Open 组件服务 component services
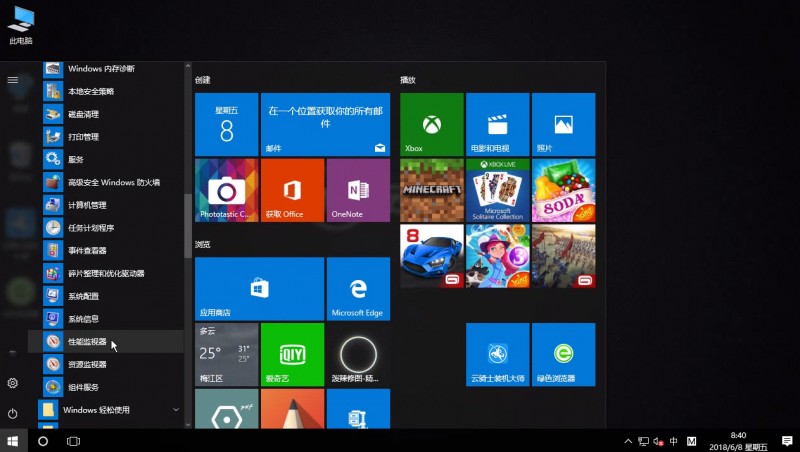 tap(106, 387)
